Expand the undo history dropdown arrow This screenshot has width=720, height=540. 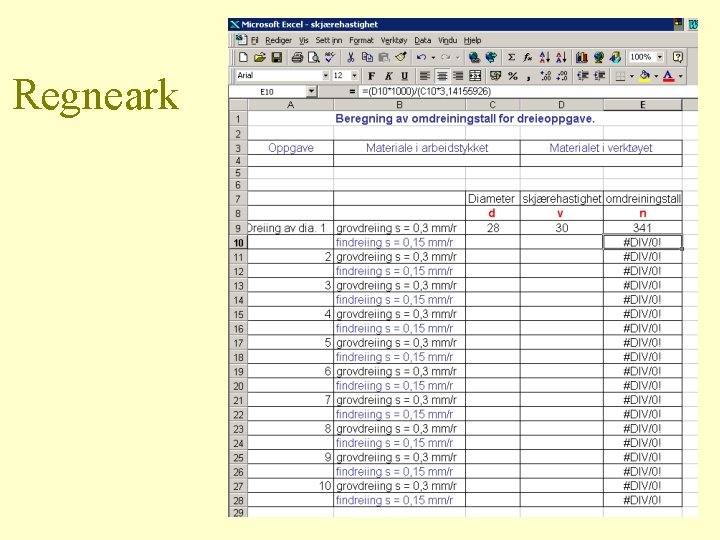click(433, 58)
